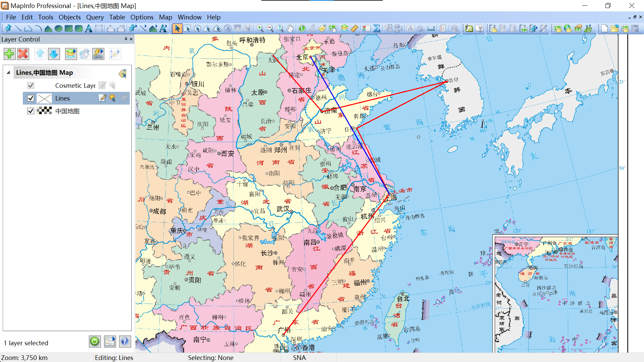644x362 pixels.
Task: Uncheck visibility of Lines layer
Action: pyautogui.click(x=31, y=98)
